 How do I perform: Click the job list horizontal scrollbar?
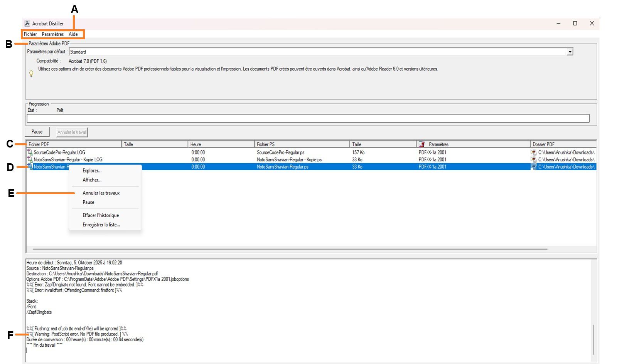(x=290, y=249)
